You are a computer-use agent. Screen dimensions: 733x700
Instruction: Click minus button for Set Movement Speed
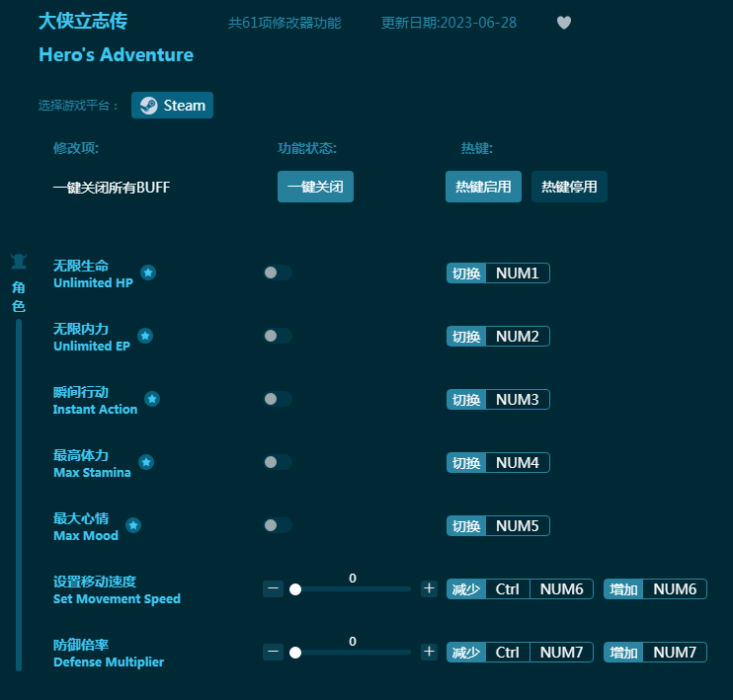tap(273, 588)
